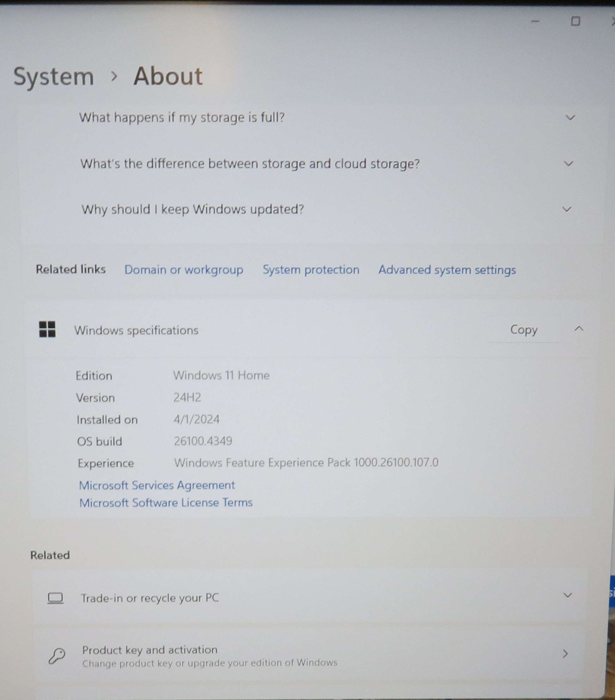
Task: Expand storage vs cloud storage question
Action: click(x=569, y=163)
